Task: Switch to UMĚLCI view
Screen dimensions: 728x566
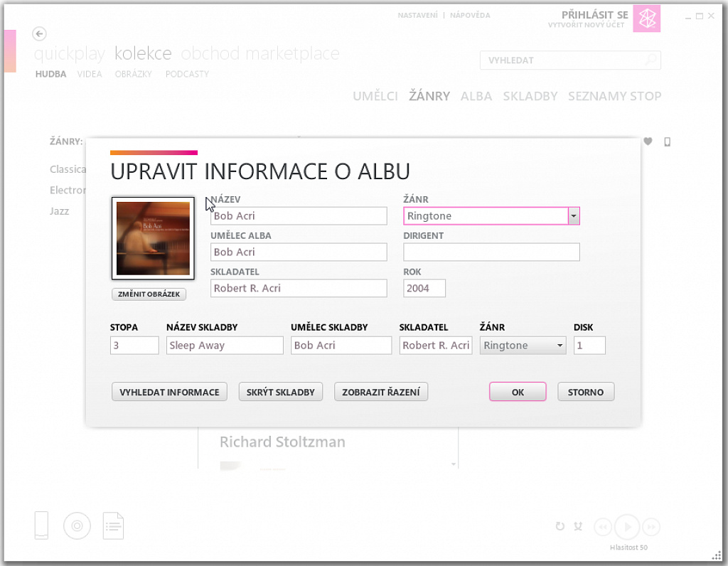Action: [x=375, y=96]
